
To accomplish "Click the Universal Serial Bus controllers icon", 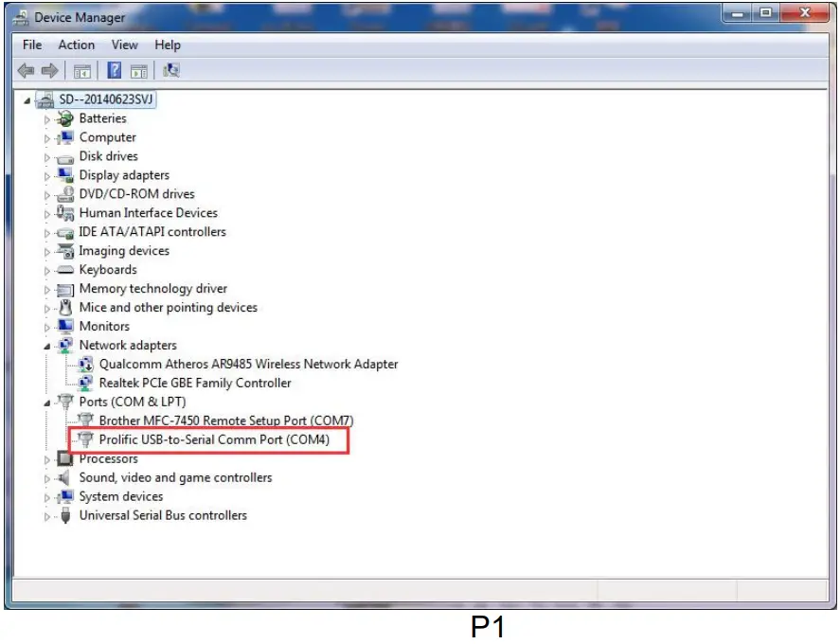I will pyautogui.click(x=65, y=515).
